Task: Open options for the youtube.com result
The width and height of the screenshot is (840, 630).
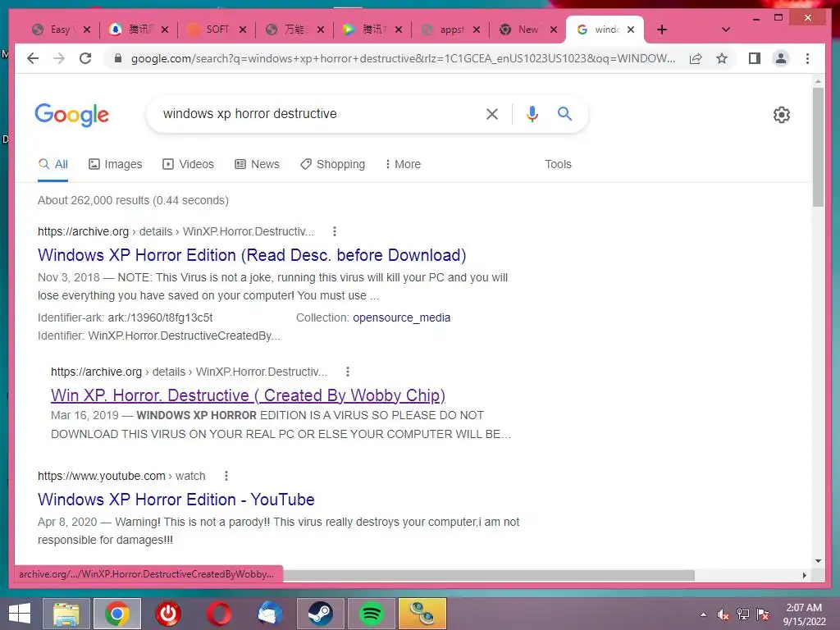Action: pyautogui.click(x=226, y=476)
